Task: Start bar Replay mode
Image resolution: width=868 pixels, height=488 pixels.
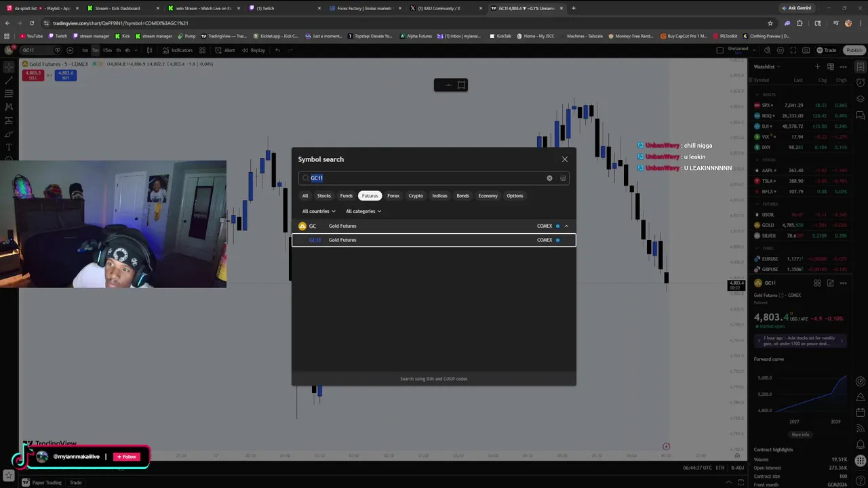Action: 254,50
